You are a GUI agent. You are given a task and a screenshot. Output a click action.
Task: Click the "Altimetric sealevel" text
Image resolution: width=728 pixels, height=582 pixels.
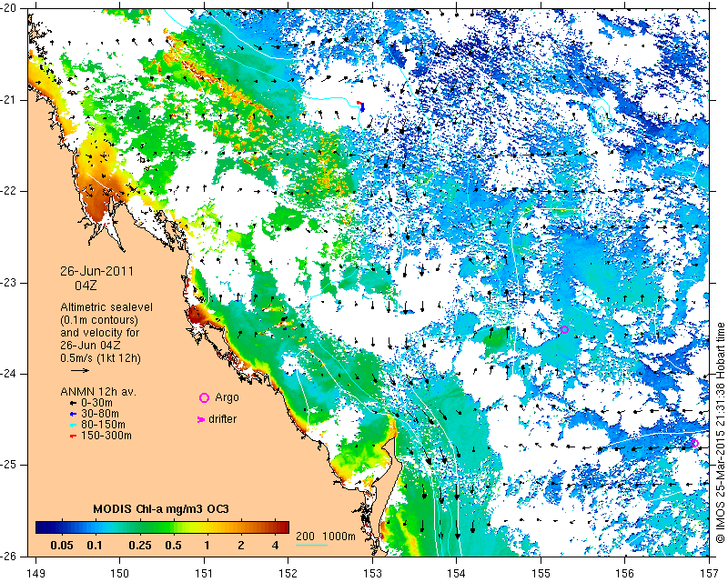106,307
